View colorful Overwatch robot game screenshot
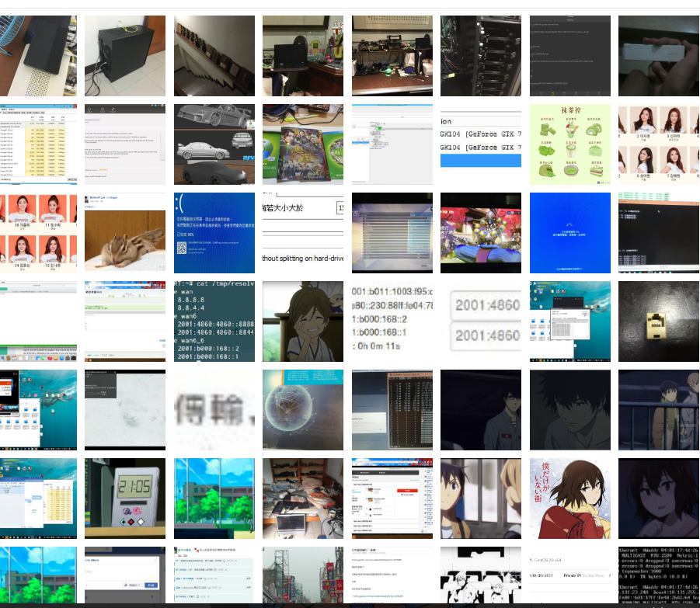Viewport: 700px width, 608px height. coord(481,233)
